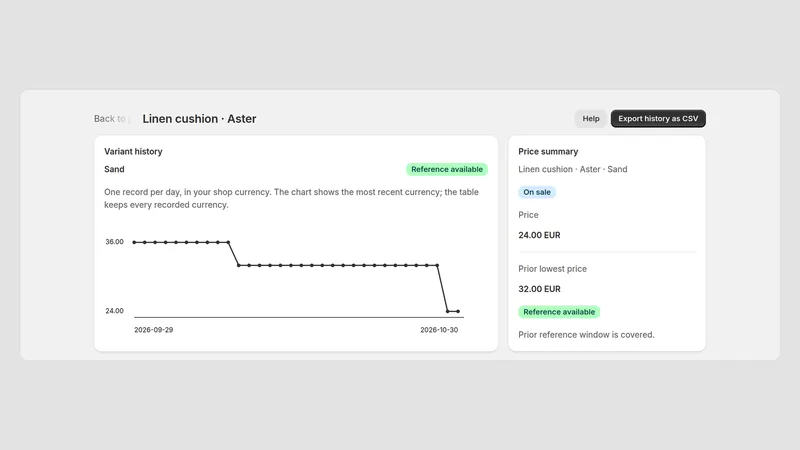Export history as CSV
The width and height of the screenshot is (800, 450).
(x=658, y=119)
